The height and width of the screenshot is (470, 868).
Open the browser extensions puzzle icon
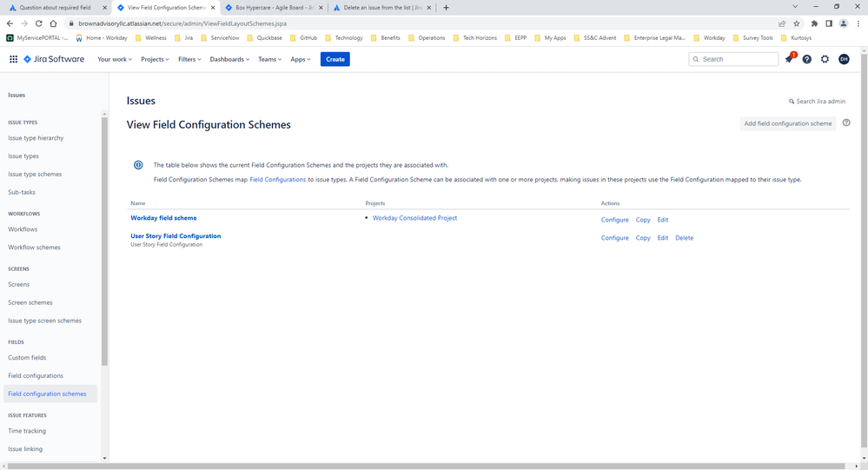(814, 23)
